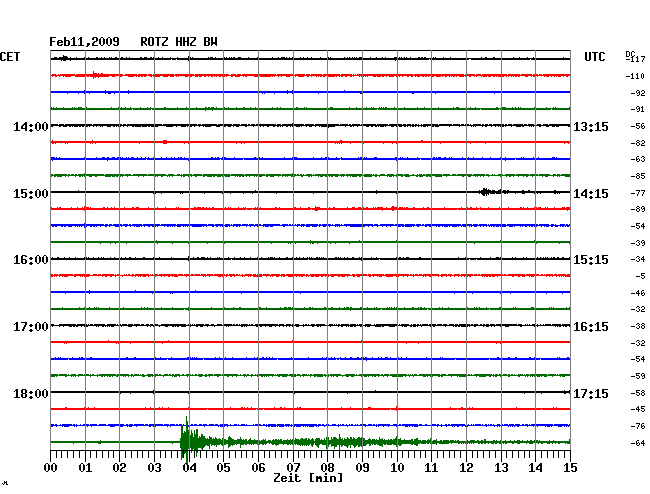Select the 17:00 CET row label
This screenshot has width=650, height=494.
(x=31, y=327)
